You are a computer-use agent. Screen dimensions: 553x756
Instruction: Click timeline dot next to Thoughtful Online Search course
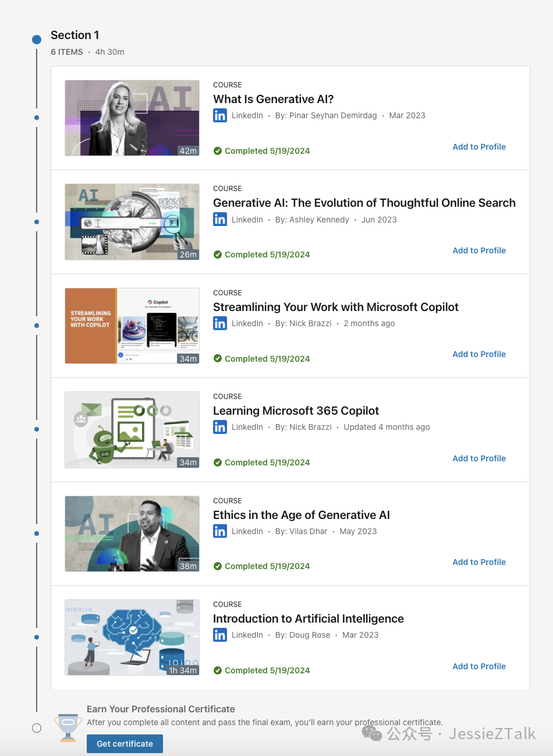(x=37, y=222)
